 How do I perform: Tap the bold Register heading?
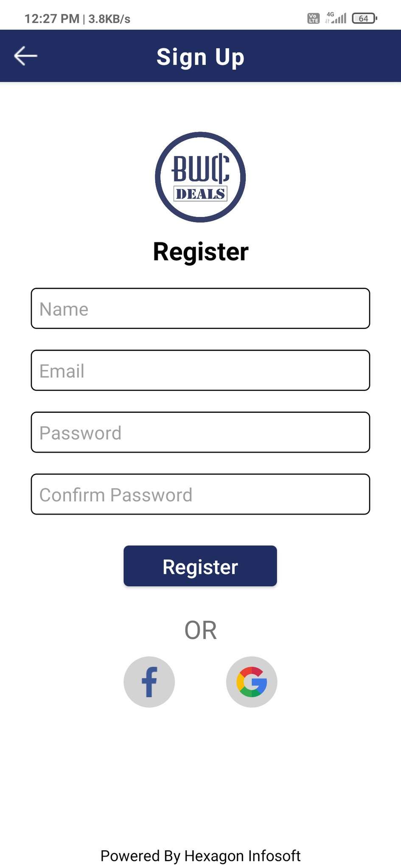coord(200,252)
